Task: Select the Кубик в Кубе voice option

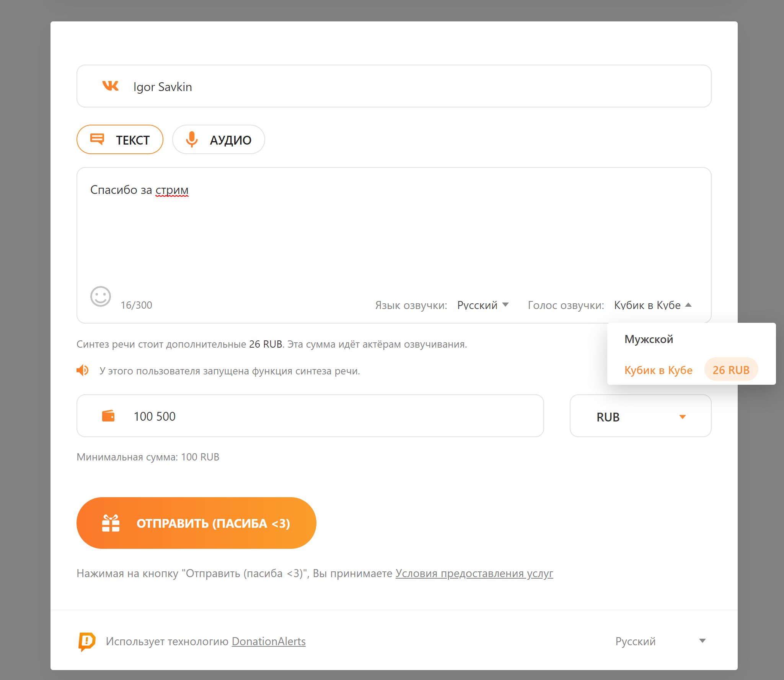Action: tap(658, 370)
